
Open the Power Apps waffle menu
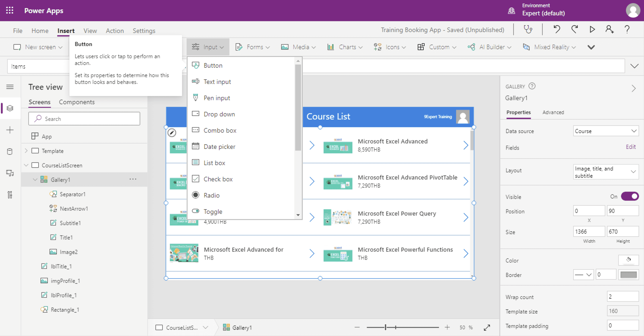pos(9,10)
